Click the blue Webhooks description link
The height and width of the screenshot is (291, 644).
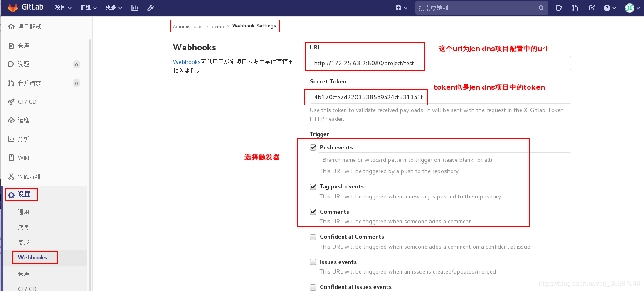tap(187, 62)
